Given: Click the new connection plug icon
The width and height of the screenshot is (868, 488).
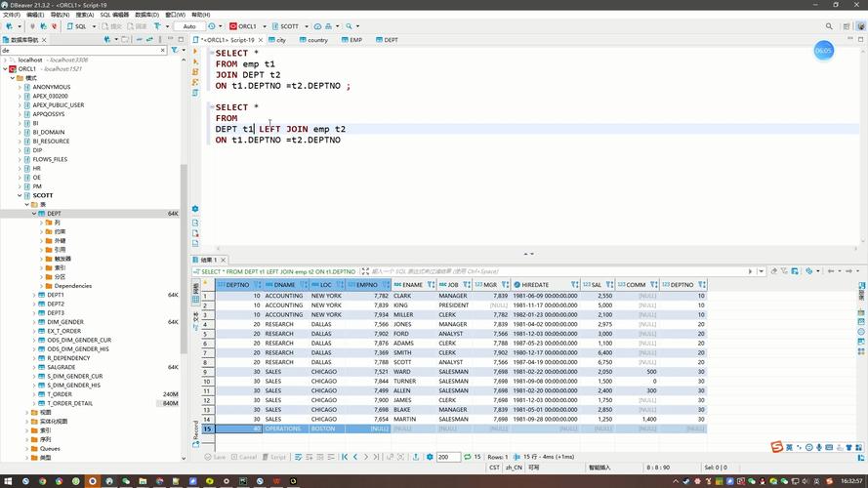Looking at the screenshot, I should coord(9,26).
